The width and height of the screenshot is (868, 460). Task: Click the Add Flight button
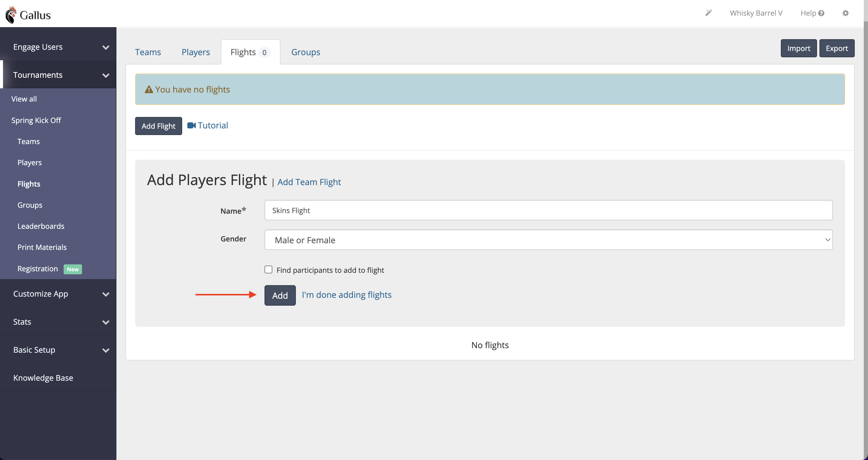158,126
